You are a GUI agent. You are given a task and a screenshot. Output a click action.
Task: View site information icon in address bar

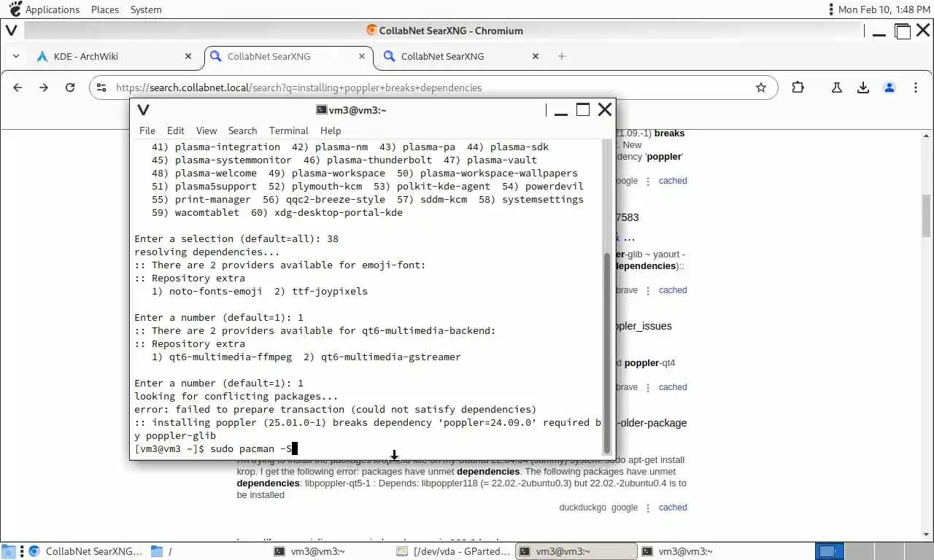(x=103, y=87)
